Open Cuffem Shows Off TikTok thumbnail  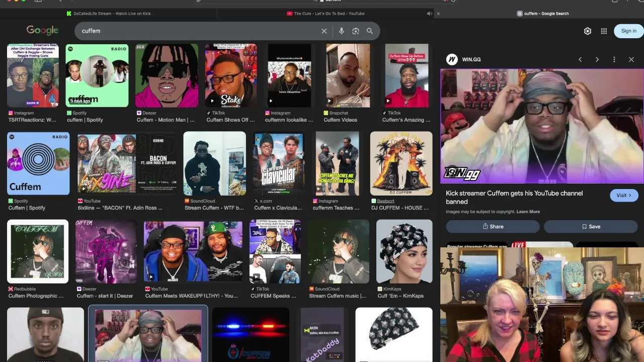[230, 75]
